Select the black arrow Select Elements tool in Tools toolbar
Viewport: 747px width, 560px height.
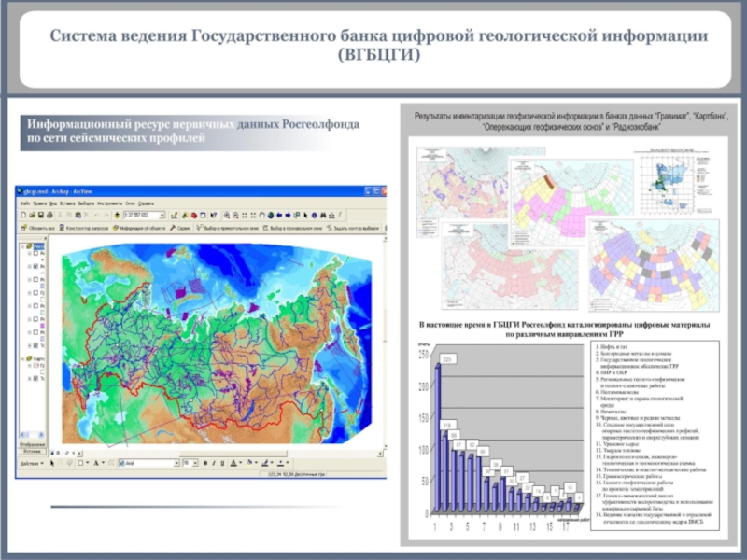click(x=305, y=216)
